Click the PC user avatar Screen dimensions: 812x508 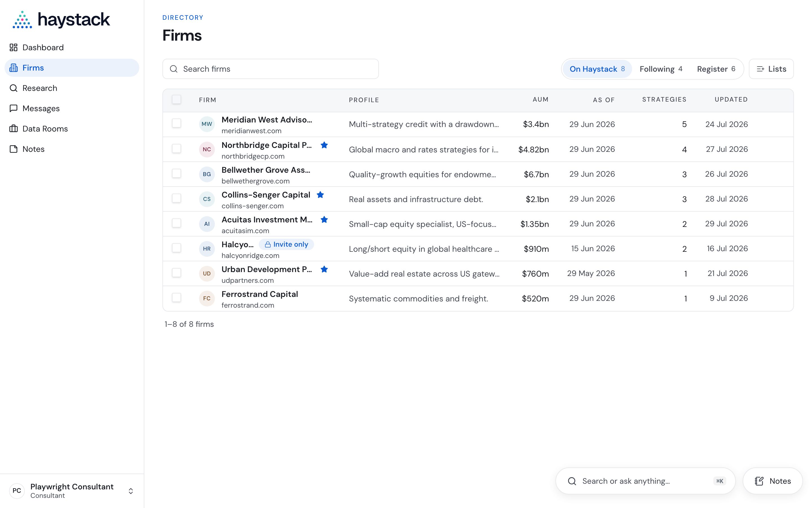coord(17,491)
